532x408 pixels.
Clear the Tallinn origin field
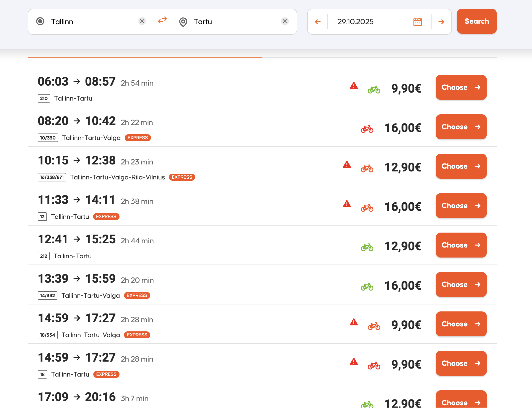tap(142, 21)
